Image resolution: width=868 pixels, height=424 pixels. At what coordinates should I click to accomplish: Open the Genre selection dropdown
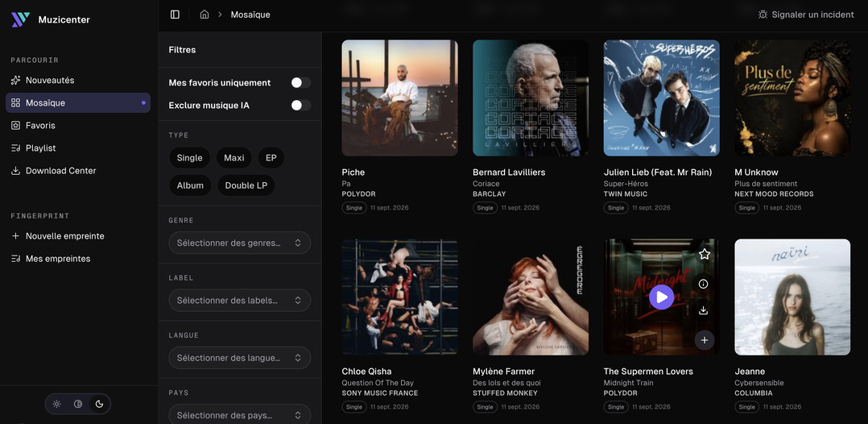click(240, 243)
